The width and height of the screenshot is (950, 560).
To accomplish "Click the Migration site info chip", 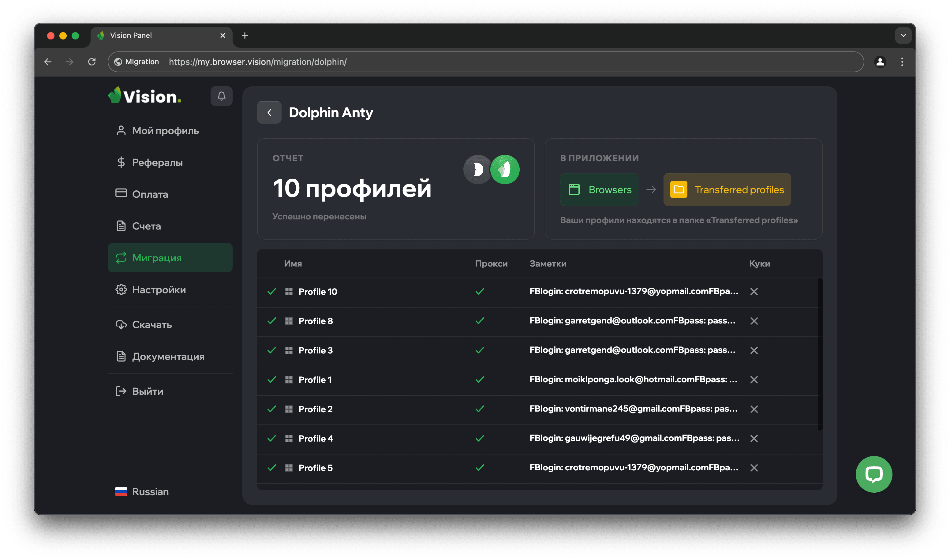I will (x=137, y=62).
